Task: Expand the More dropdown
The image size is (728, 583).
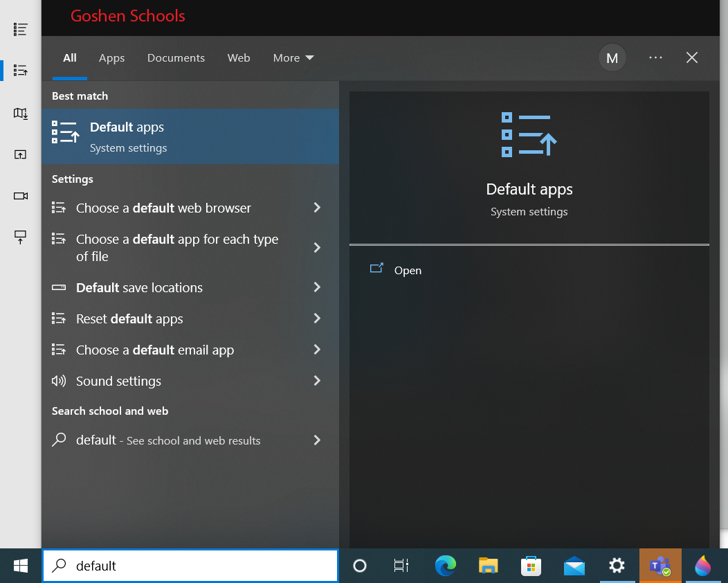Action: click(293, 57)
